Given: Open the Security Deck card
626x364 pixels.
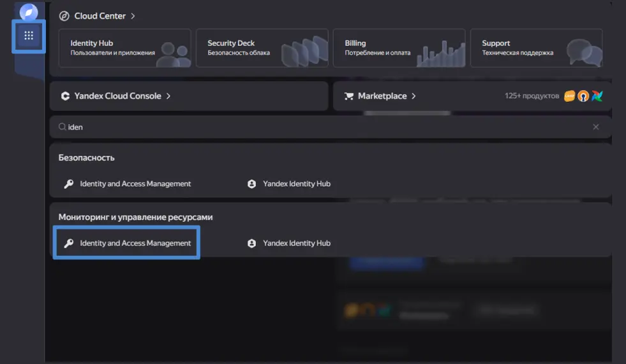Looking at the screenshot, I should coord(262,48).
